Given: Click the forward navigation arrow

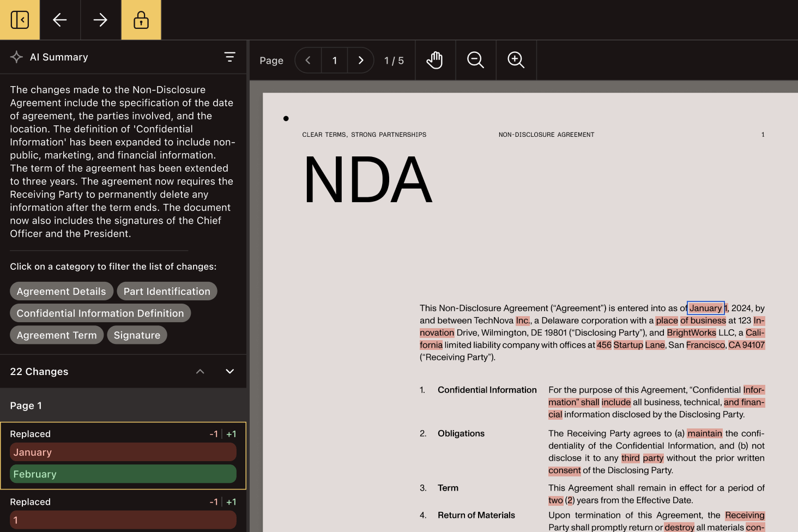Looking at the screenshot, I should (100, 20).
